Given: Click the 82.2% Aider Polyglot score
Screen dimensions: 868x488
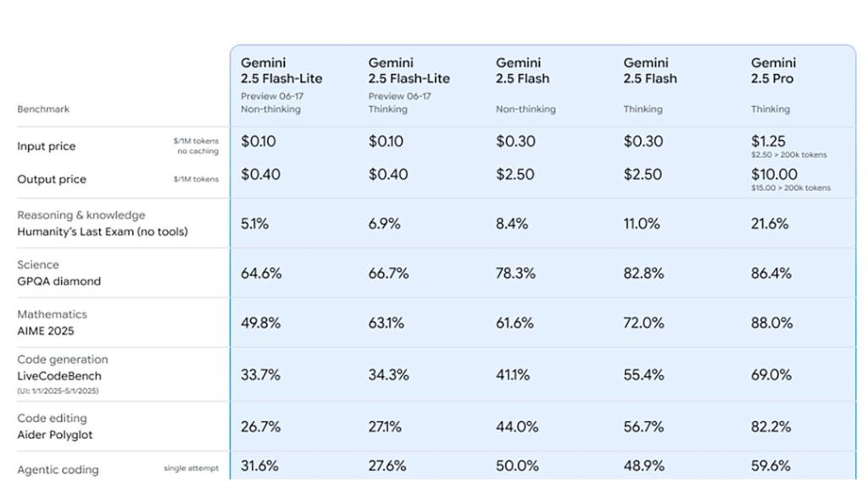Looking at the screenshot, I should [771, 427].
